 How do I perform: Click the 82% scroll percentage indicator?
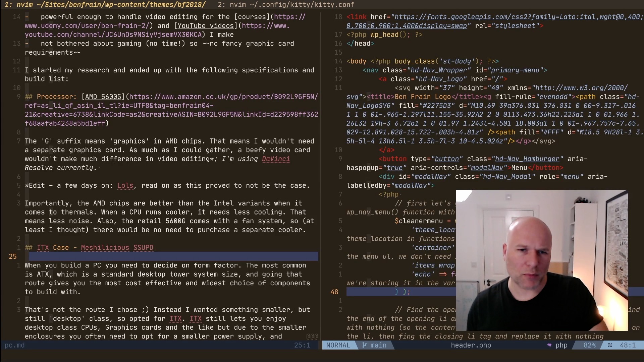(590, 345)
